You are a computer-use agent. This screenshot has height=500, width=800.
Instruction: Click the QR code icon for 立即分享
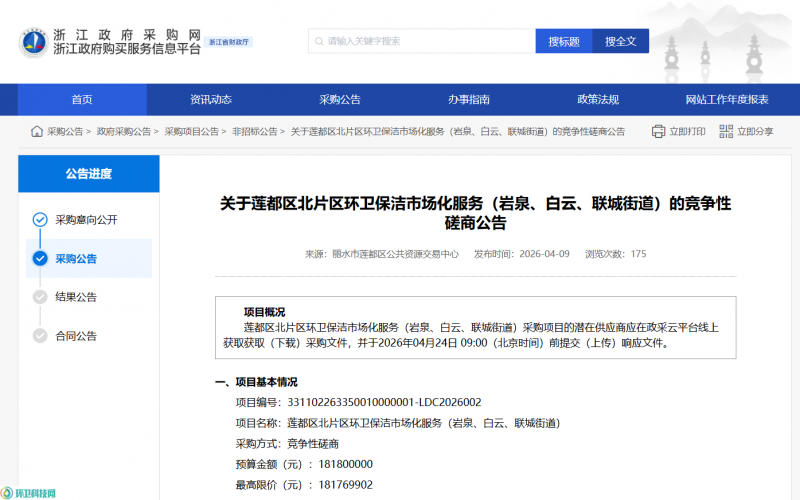(726, 131)
